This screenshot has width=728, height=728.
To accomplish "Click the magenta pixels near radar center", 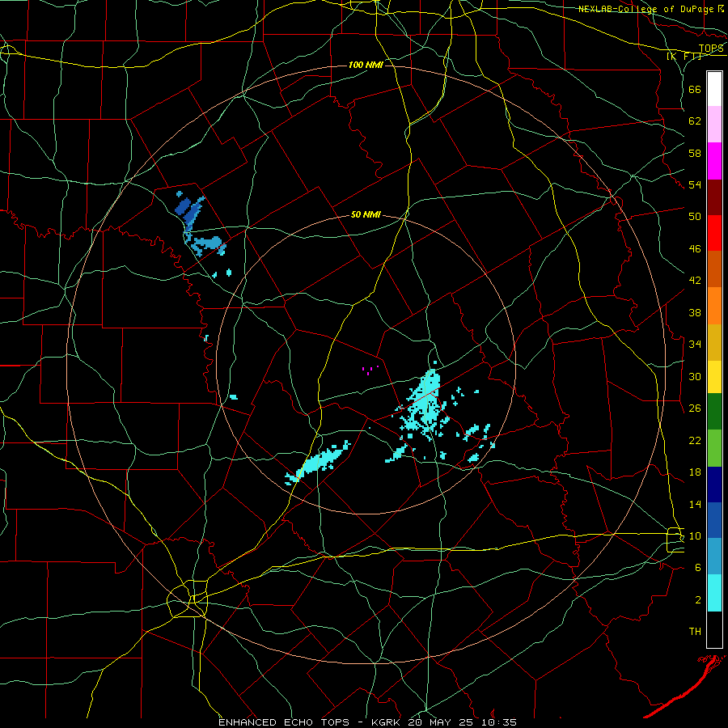I will (x=370, y=370).
